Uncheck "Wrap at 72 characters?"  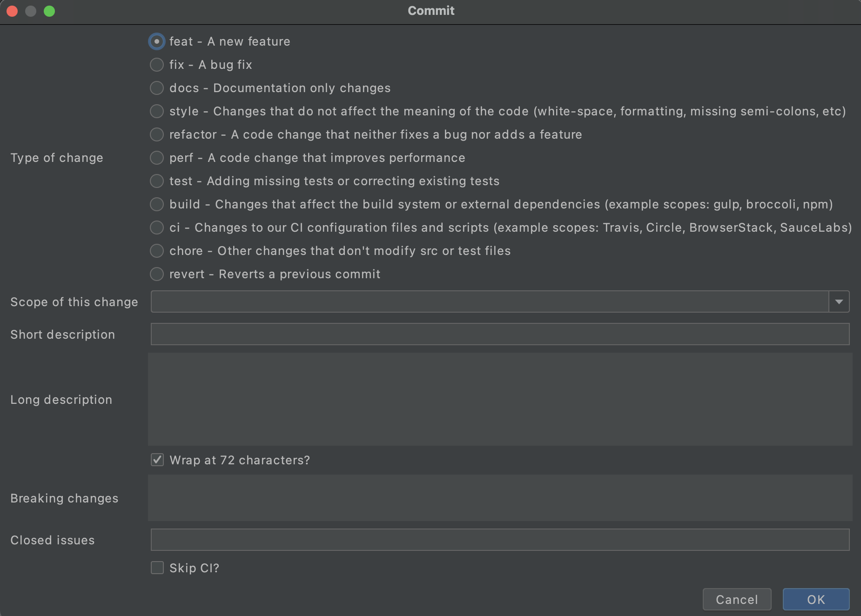[x=157, y=460]
